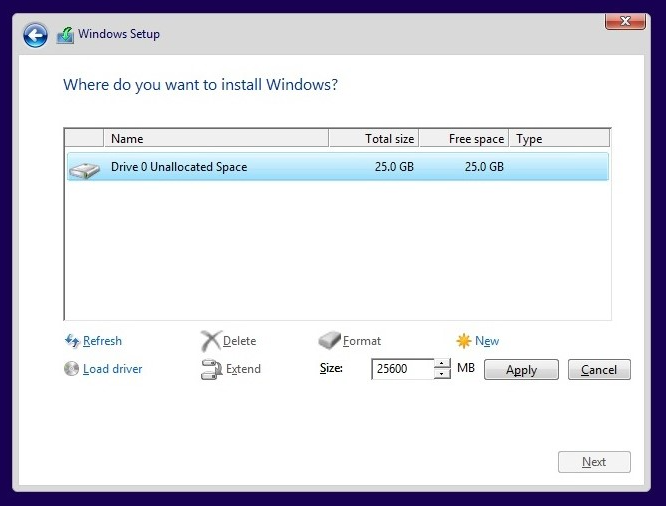Click the Next button
The width and height of the screenshot is (666, 506).
click(x=594, y=462)
